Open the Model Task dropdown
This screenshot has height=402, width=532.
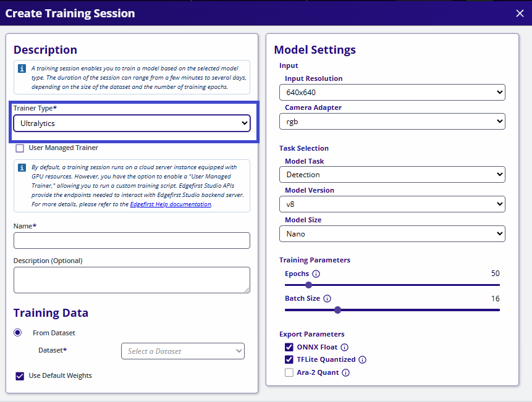coord(393,174)
